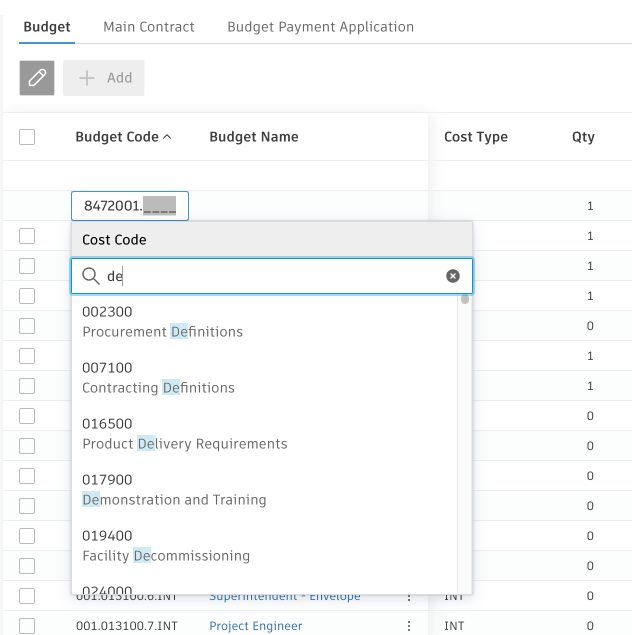Switch to the Main Contract tab
The image size is (632, 635).
(x=149, y=27)
